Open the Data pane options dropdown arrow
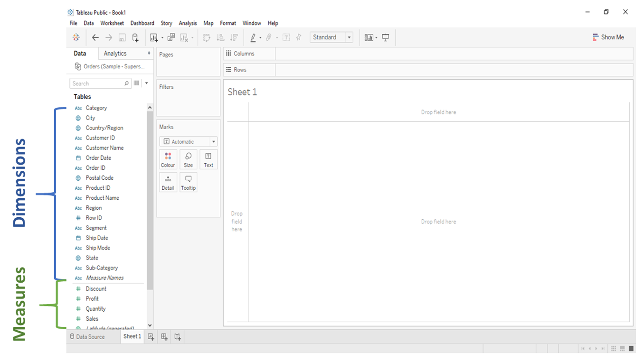 [x=146, y=83]
